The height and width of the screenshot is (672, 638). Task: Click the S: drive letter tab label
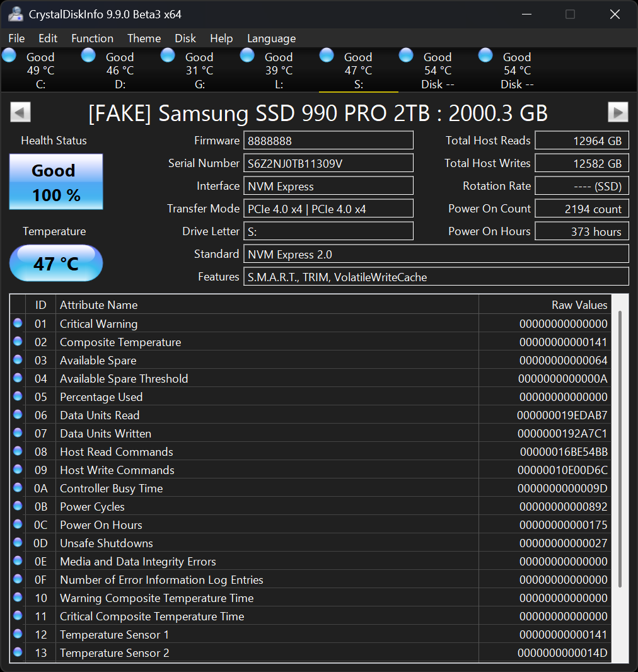coord(359,84)
